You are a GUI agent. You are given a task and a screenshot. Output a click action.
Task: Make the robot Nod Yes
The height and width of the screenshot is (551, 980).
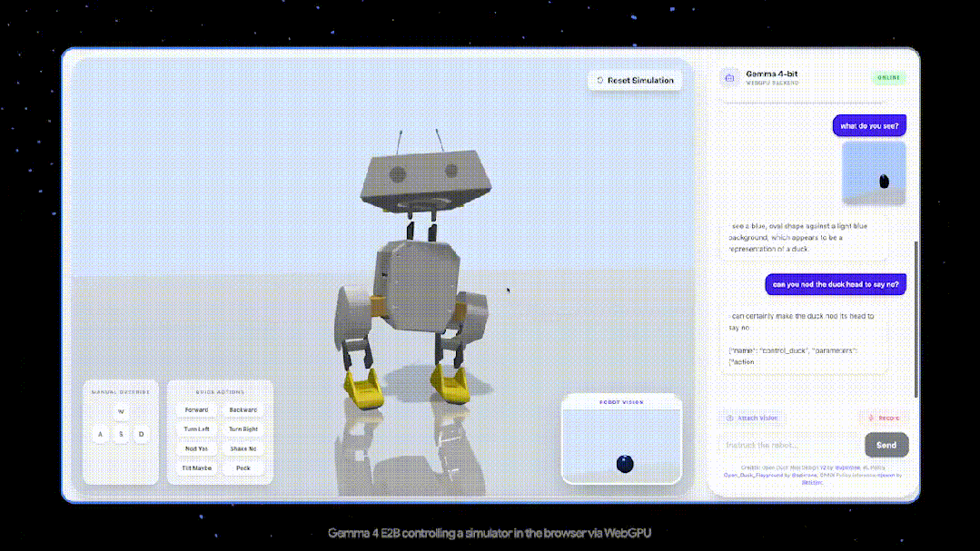[196, 448]
